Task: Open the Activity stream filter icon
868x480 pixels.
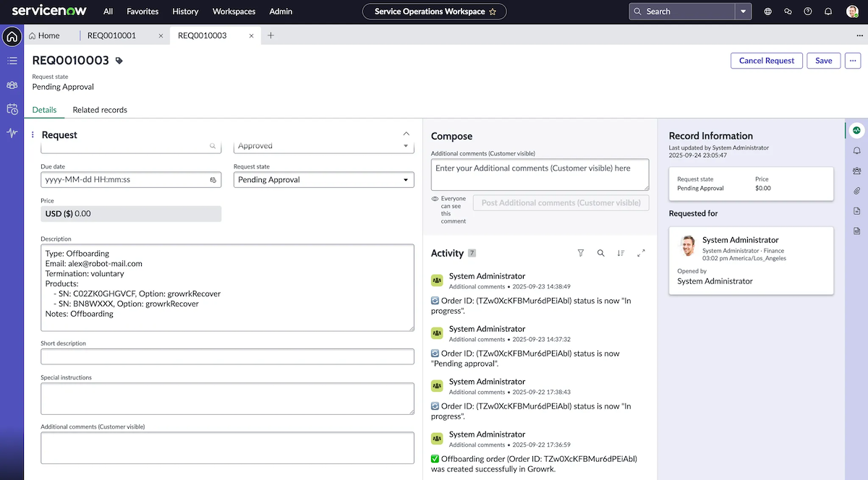Action: (x=581, y=253)
